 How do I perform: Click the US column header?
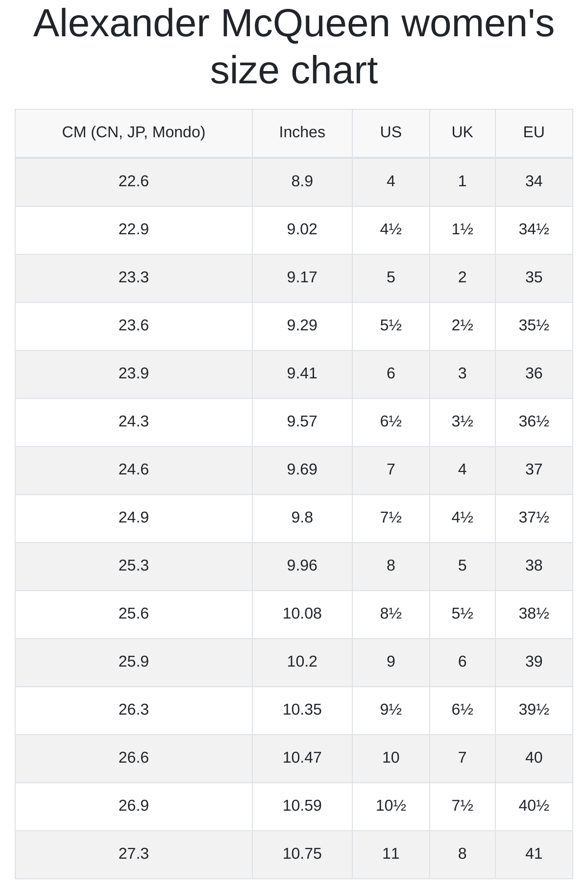(x=391, y=133)
